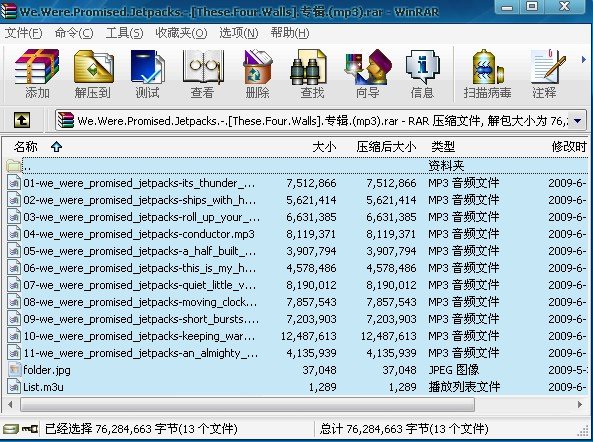This screenshot has height=442, width=593.
Task: Click the drive icon in status bar
Action: (x=10, y=429)
